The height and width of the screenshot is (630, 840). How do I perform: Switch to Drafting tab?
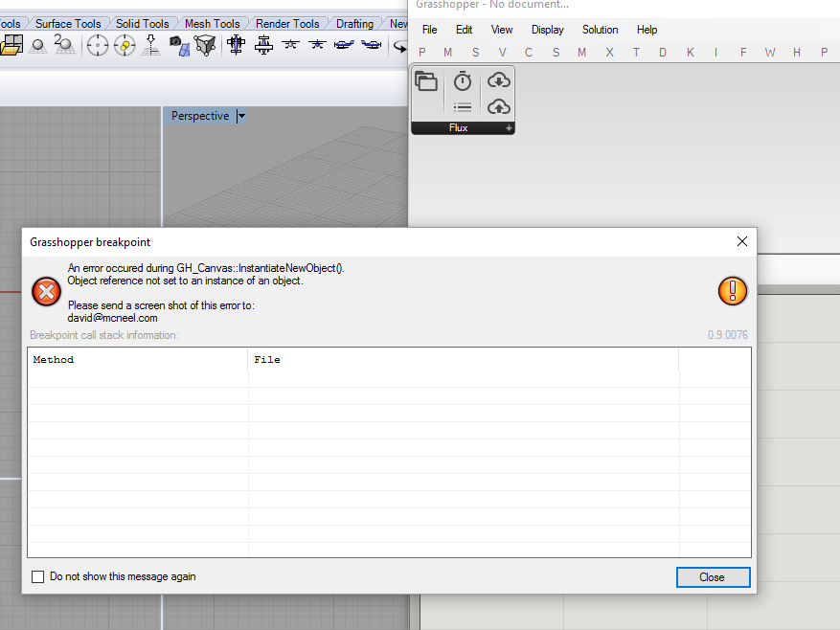tap(354, 24)
